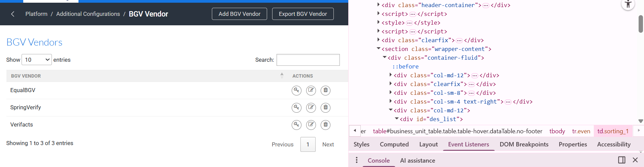Collapse the section wrapper-content node
Viewport: 644px width, 167px height.
379,49
